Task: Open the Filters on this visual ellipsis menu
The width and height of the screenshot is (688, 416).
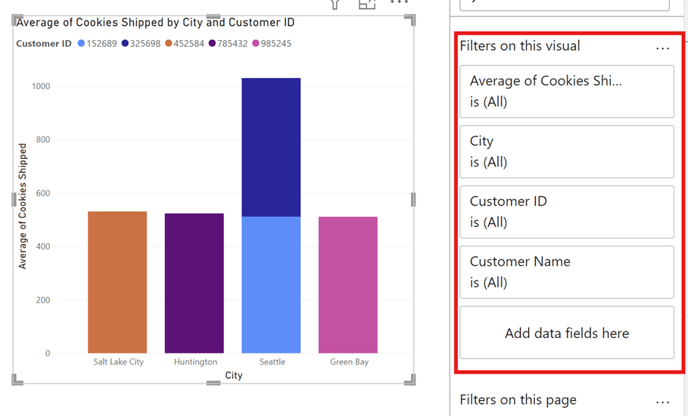Action: pos(663,48)
